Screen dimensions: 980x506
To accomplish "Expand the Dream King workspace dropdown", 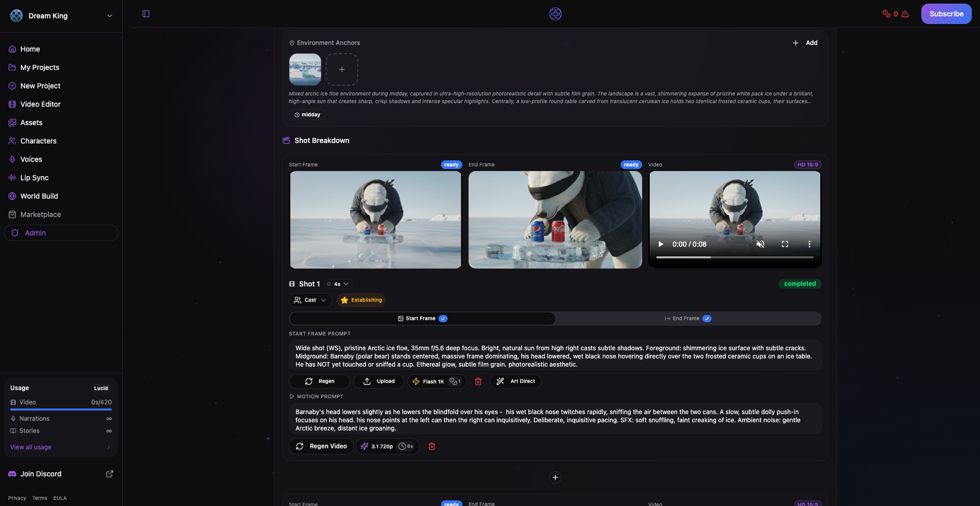I will coord(110,16).
